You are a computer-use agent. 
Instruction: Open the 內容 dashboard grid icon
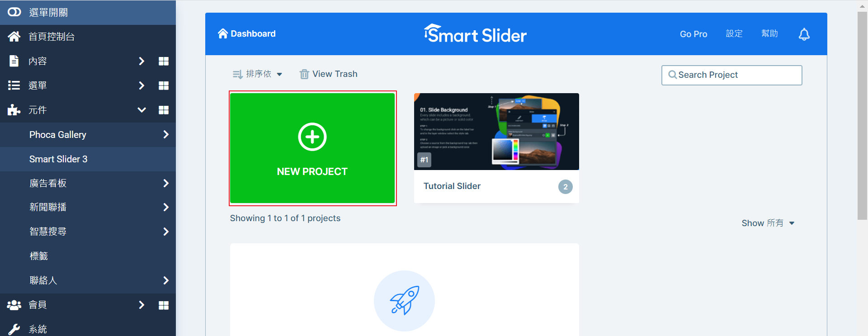[164, 61]
